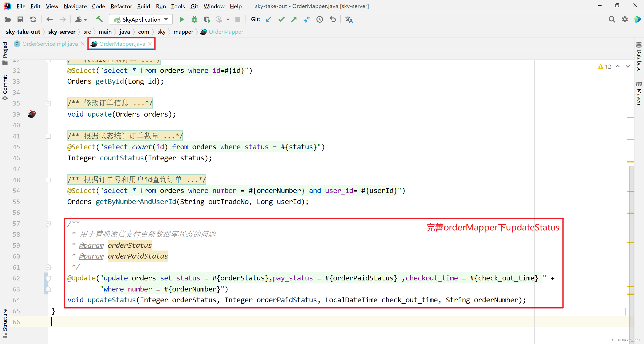
Task: Jump to next highlighted warning arrow
Action: point(628,67)
